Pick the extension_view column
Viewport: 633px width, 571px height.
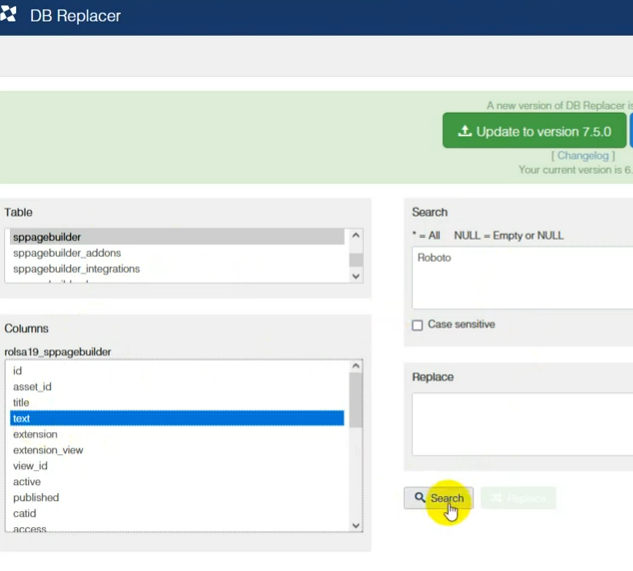tap(48, 450)
